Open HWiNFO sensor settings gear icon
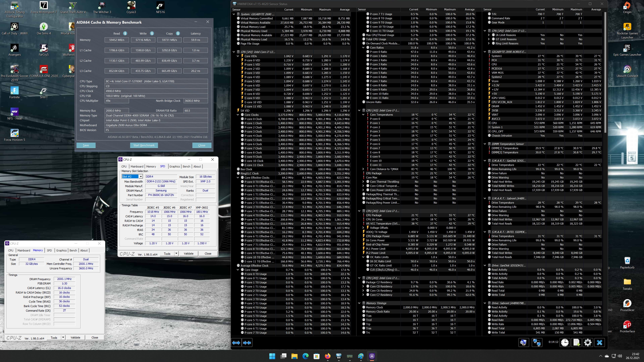The width and height of the screenshot is (644, 362). pyautogui.click(x=588, y=342)
